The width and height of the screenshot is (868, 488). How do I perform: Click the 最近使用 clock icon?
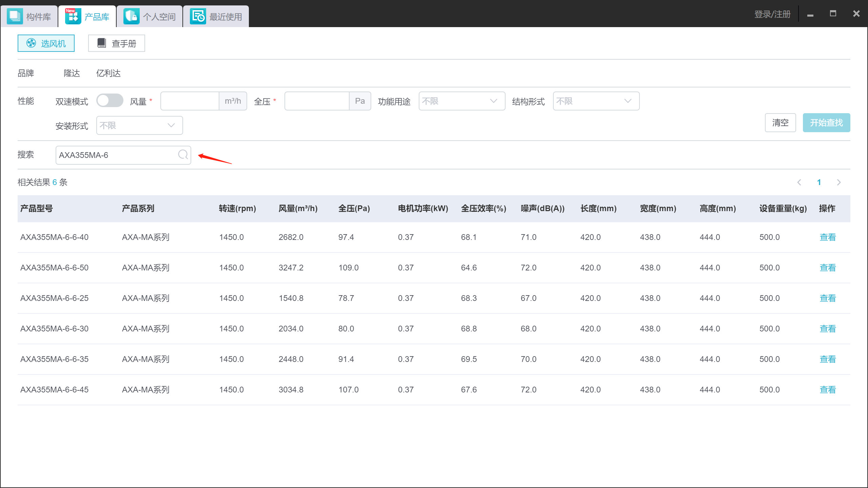[198, 16]
